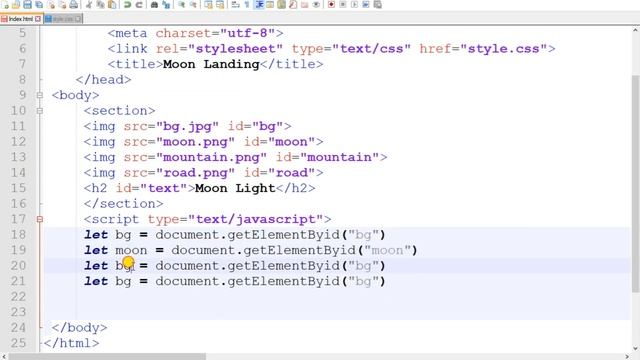Save the current file
This screenshot has width=640, height=360.
[x=27, y=5]
